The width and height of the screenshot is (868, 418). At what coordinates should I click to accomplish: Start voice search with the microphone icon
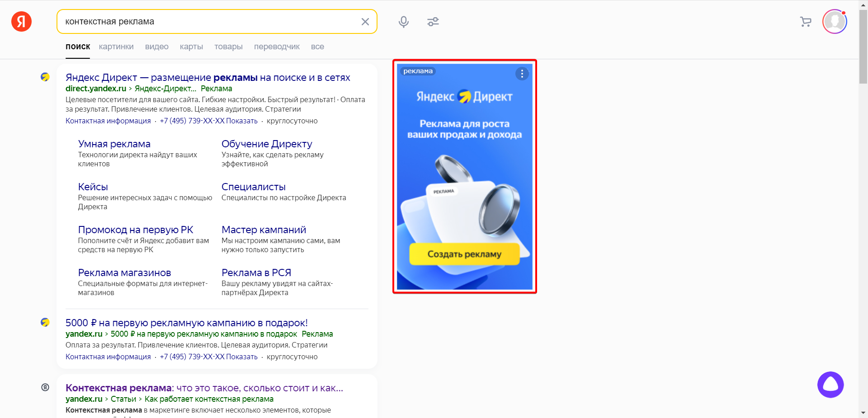point(404,22)
